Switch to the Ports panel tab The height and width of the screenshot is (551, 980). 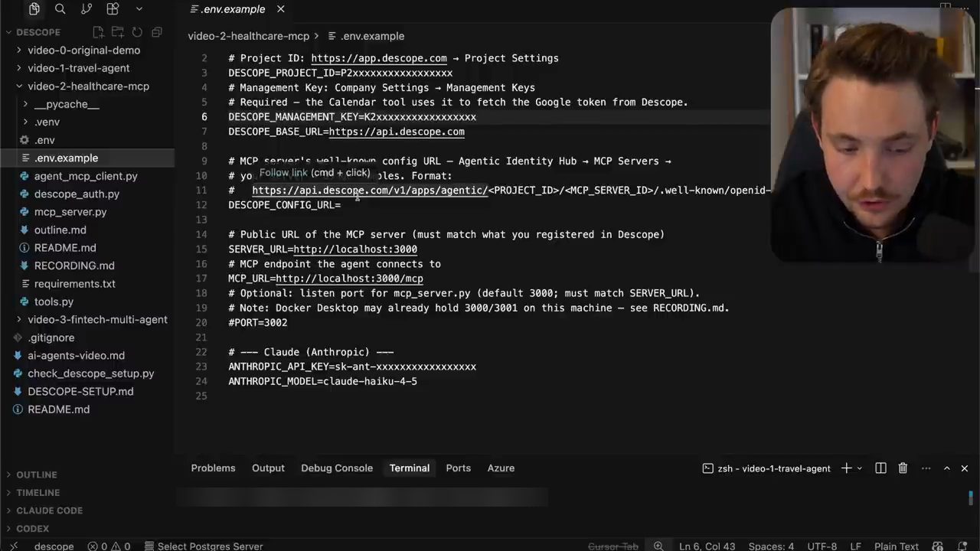coord(459,468)
